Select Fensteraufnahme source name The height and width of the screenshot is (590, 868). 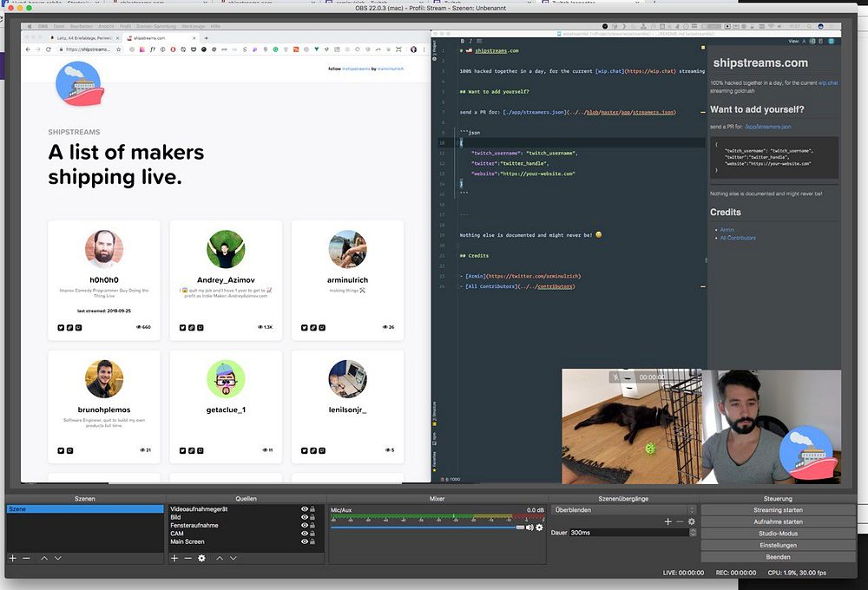(x=194, y=525)
